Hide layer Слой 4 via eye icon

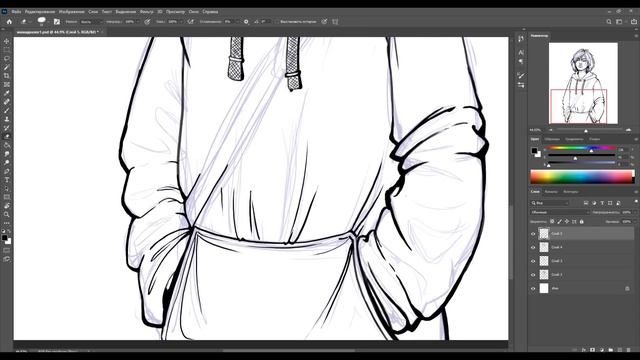533,247
